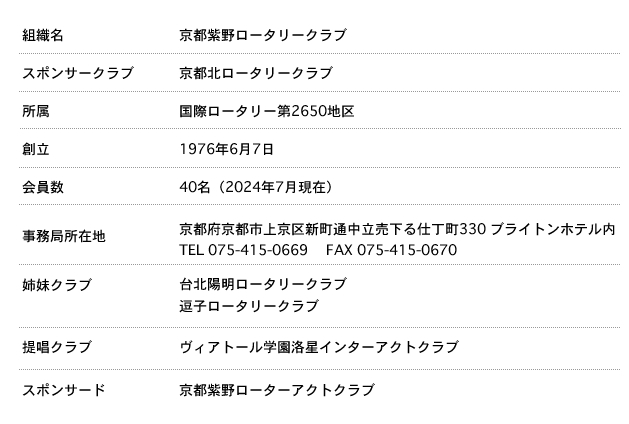Click the ブライトンホテル office address line
This screenshot has height=424, width=629.
(397, 228)
